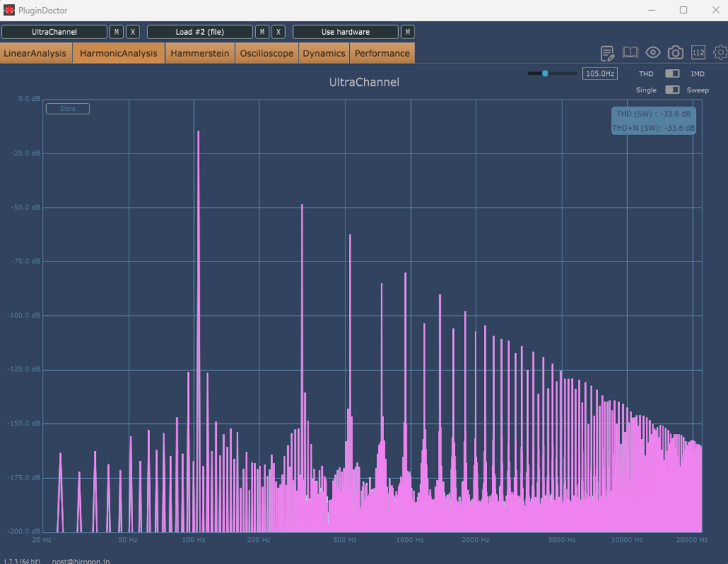Click the frequency slider handle
The width and height of the screenshot is (728, 564).
tap(545, 73)
